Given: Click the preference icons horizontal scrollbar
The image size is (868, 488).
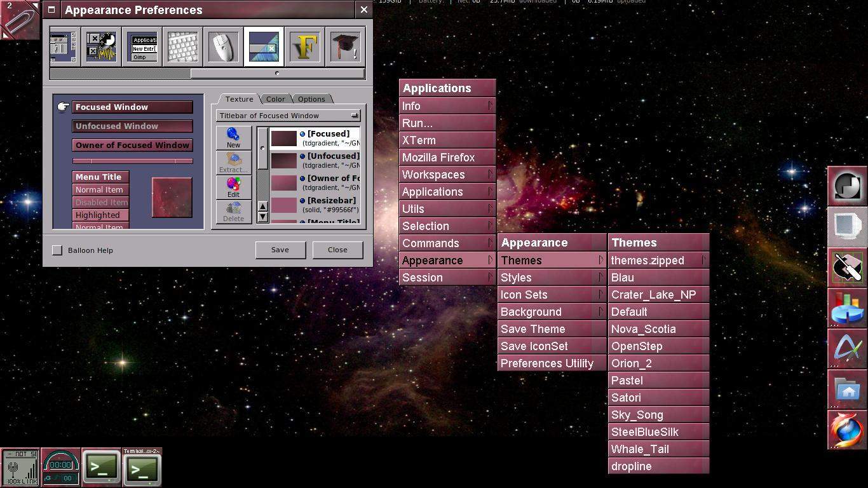Looking at the screenshot, I should [x=207, y=74].
